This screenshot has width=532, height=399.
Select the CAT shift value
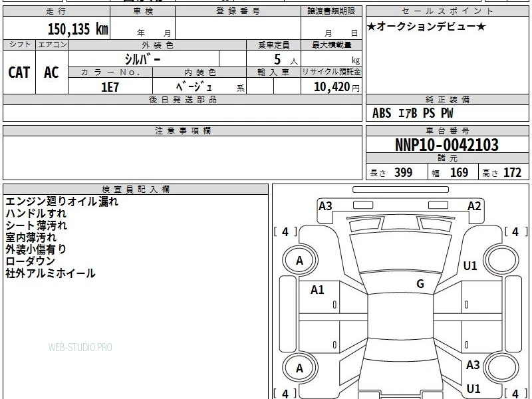pyautogui.click(x=19, y=72)
